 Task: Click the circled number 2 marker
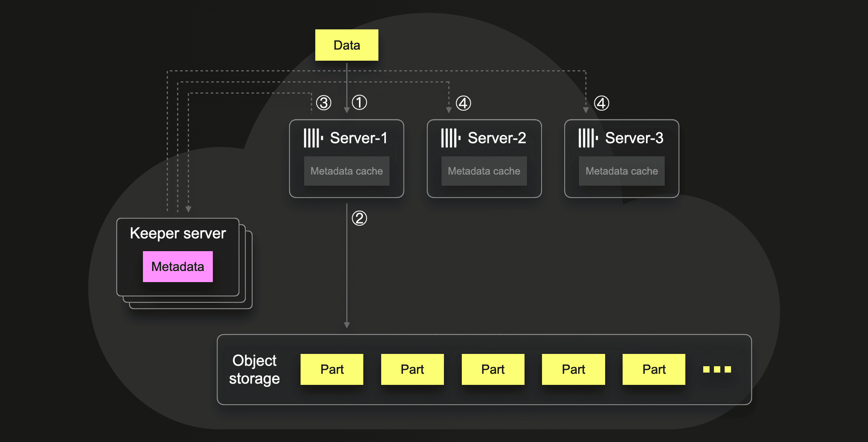coord(359,218)
